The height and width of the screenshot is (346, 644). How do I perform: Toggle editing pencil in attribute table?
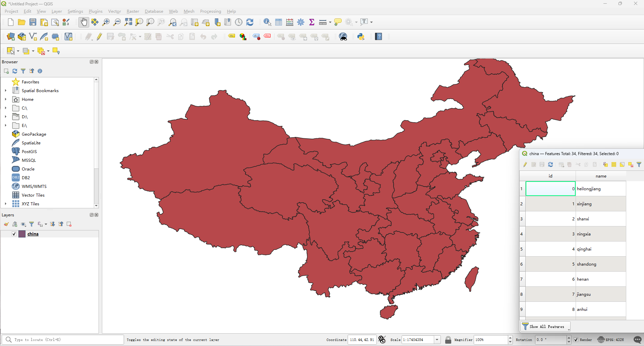[525, 164]
